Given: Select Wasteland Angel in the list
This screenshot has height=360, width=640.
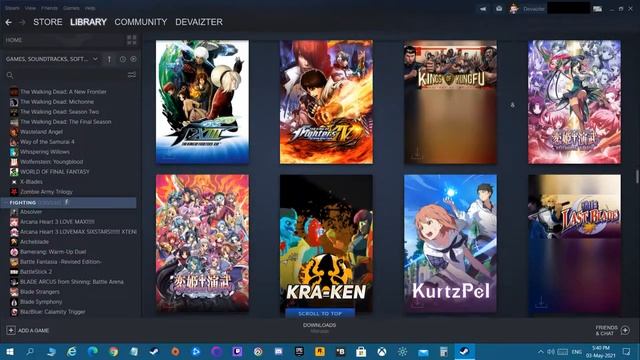Looking at the screenshot, I should [x=41, y=132].
